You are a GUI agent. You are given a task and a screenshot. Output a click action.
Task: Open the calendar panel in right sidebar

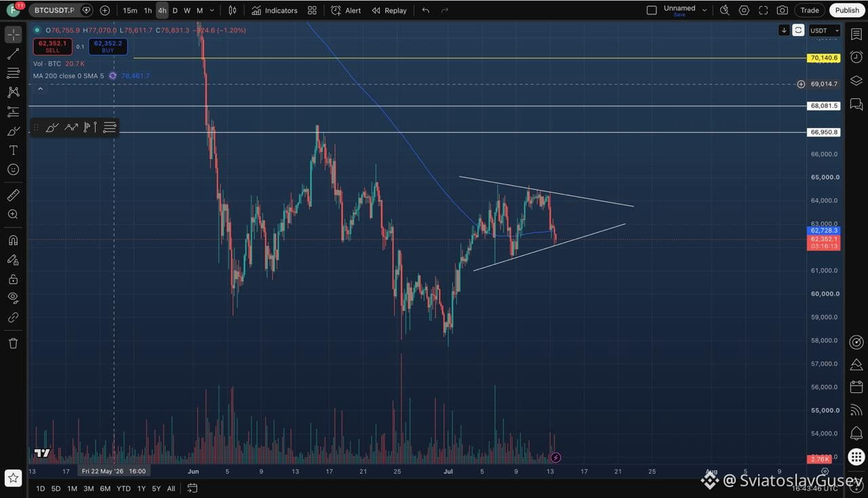[856, 387]
